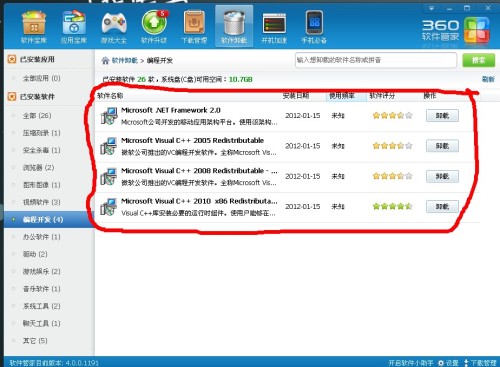
Task: Sort by 安装日期 column header
Action: click(296, 96)
